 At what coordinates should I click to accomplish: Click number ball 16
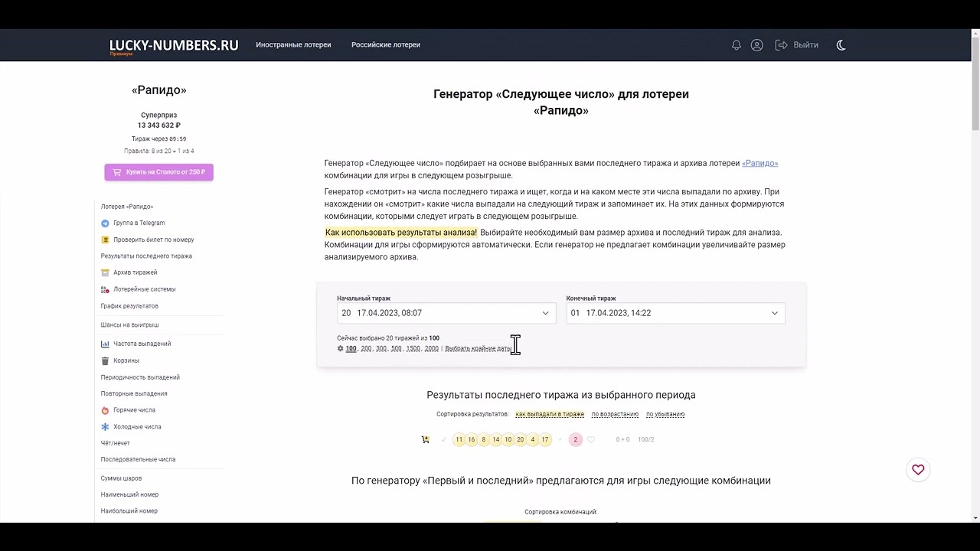coord(472,439)
